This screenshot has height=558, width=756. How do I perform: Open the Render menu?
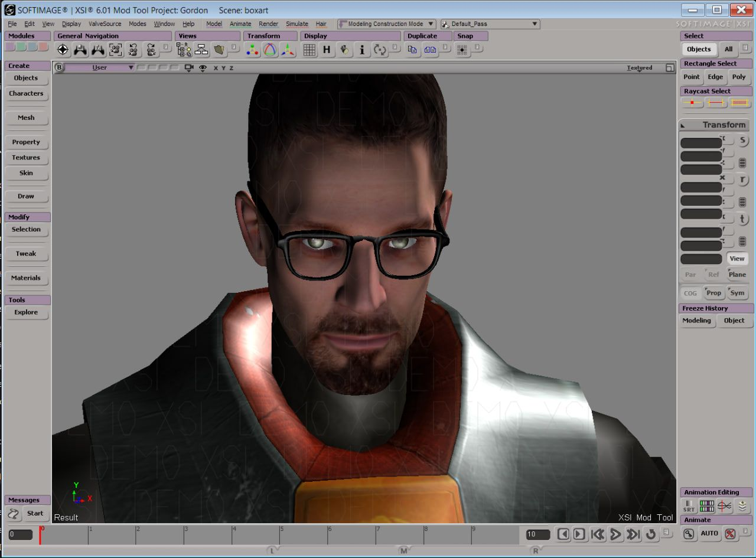pos(268,24)
